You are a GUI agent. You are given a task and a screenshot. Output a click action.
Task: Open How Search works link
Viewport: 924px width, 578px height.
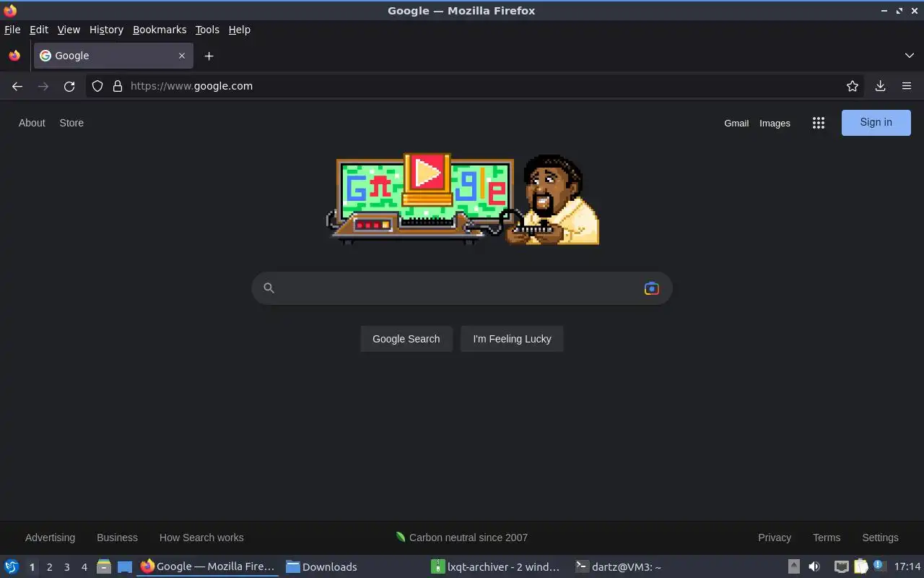(x=201, y=538)
